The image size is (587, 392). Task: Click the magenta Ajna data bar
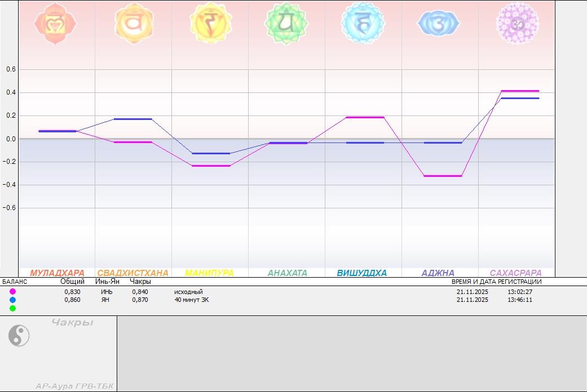pyautogui.click(x=443, y=176)
